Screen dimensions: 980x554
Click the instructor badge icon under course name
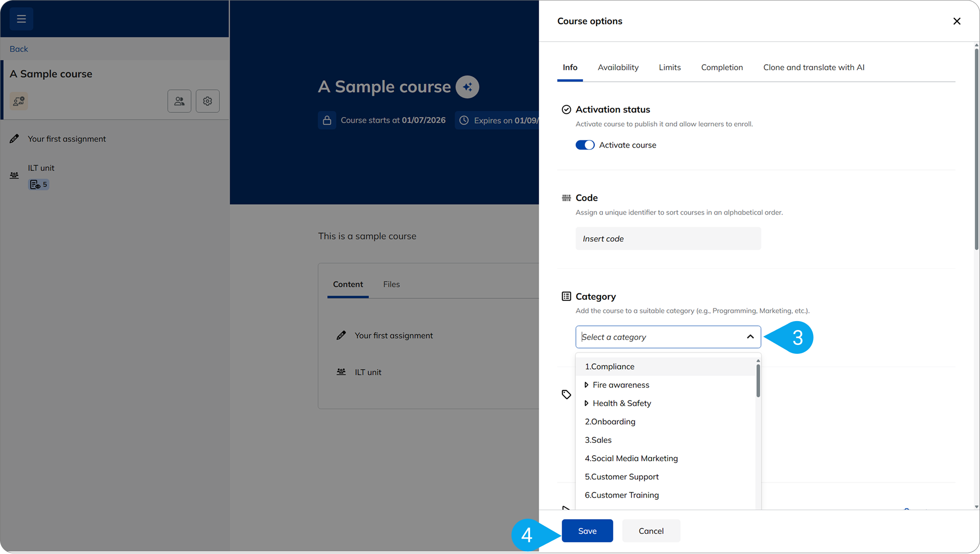[x=19, y=101]
